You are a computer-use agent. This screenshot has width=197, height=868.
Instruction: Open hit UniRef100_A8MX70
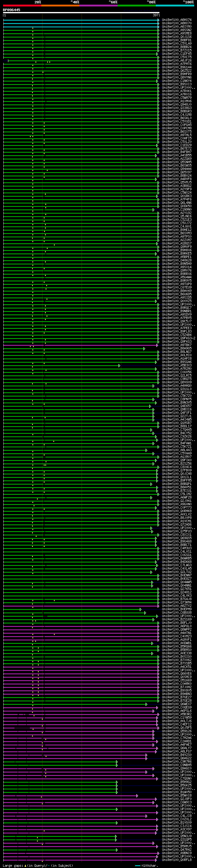(176, 23)
